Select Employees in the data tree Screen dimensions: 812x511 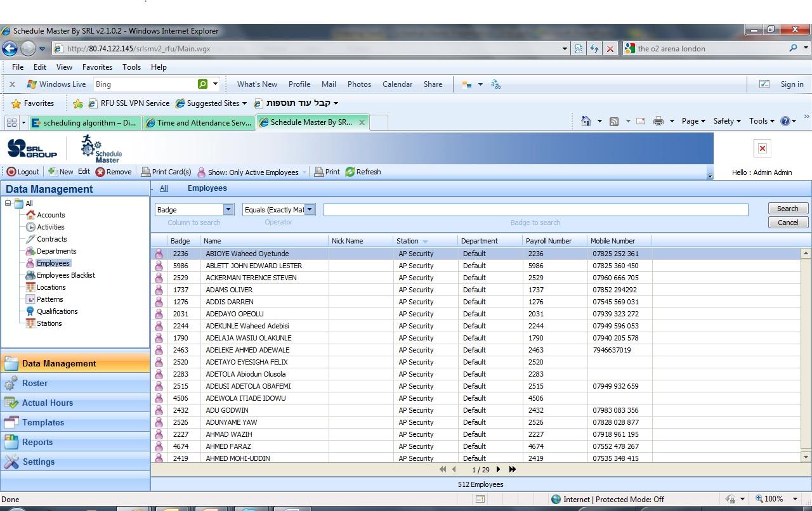[53, 263]
